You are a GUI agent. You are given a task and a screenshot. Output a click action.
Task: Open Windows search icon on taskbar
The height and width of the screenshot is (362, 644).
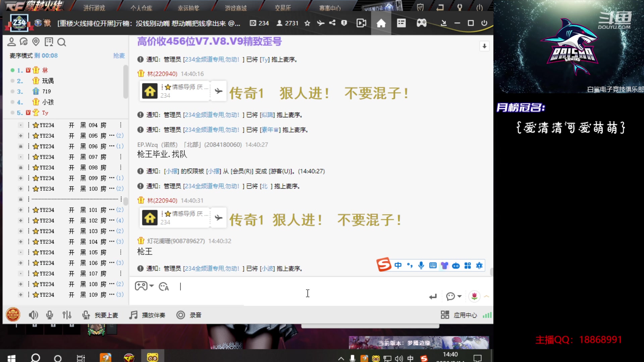pyautogui.click(x=36, y=358)
